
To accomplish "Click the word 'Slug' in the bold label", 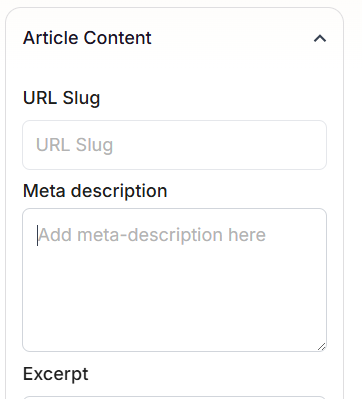I will coord(81,99).
